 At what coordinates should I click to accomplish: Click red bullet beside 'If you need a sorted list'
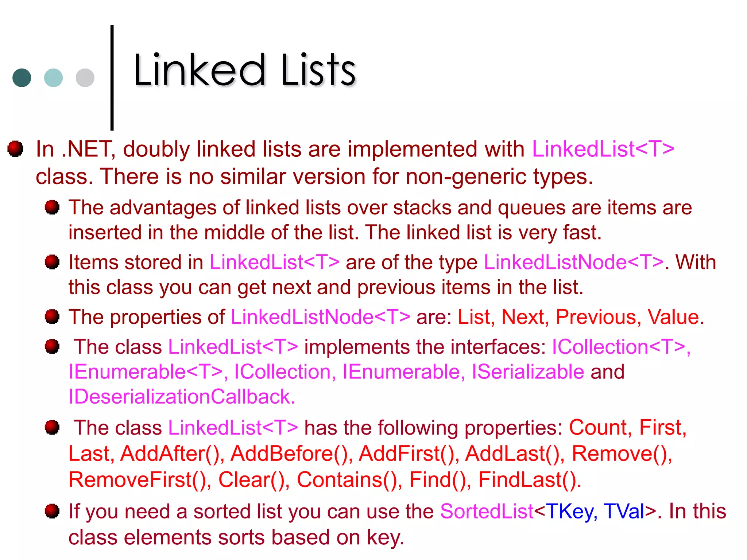coord(52,511)
